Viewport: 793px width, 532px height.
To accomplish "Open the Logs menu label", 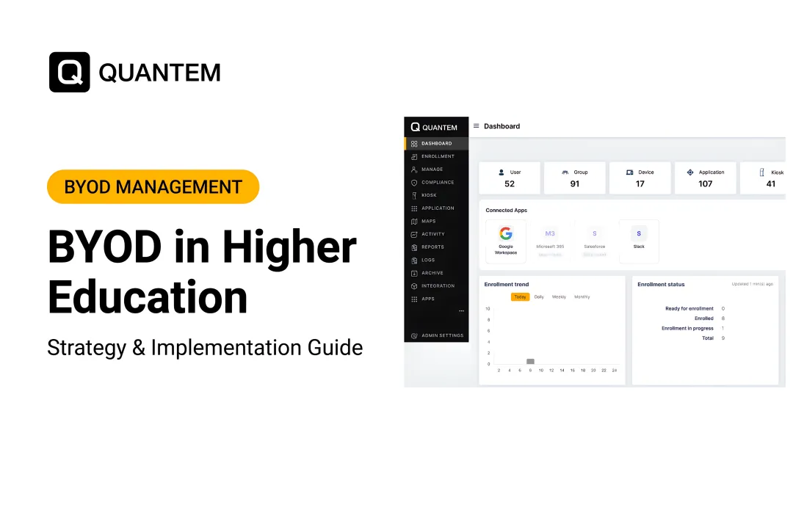I will coord(428,260).
